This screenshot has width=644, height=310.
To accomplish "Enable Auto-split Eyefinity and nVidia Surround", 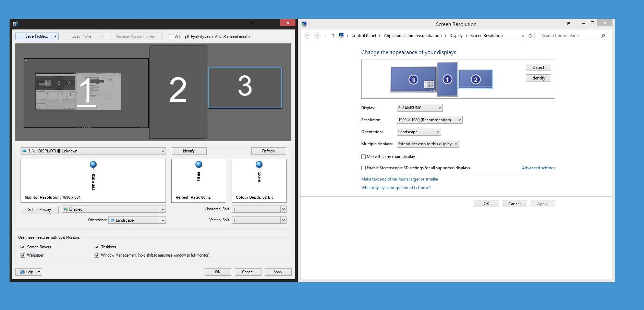I will coord(171,37).
